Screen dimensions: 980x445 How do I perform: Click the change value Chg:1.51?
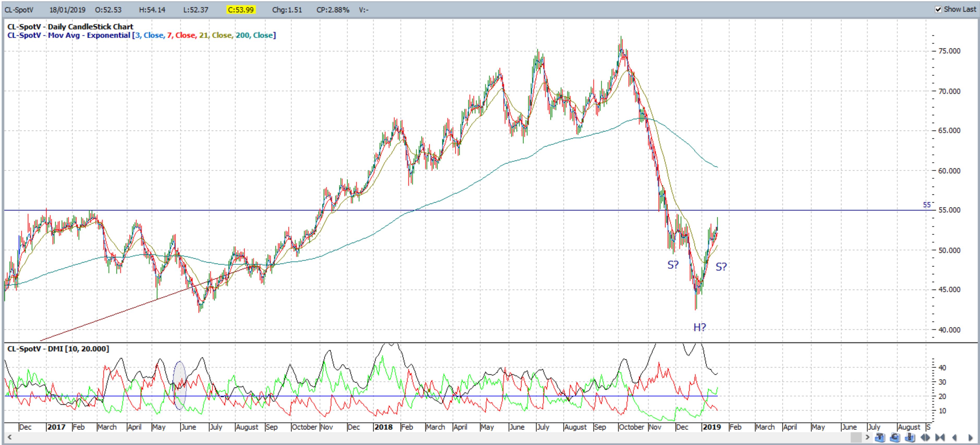pos(287,10)
